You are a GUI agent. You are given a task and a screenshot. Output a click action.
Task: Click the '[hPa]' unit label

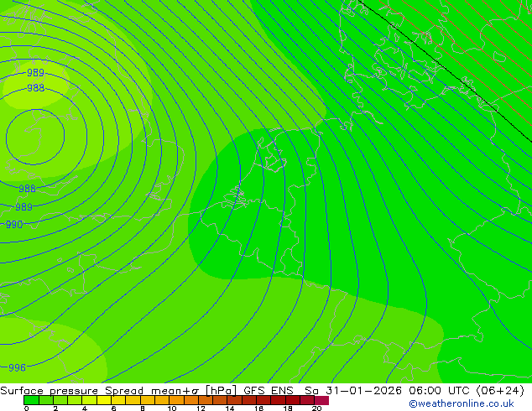(x=221, y=391)
